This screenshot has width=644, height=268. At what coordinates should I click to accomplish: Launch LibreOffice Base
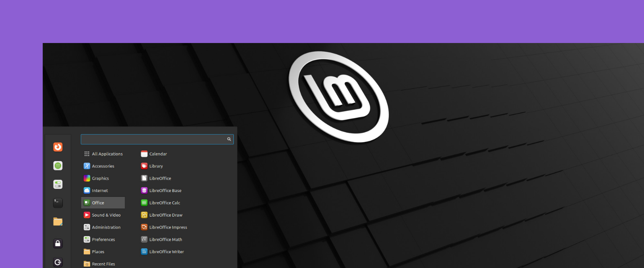tap(161, 190)
